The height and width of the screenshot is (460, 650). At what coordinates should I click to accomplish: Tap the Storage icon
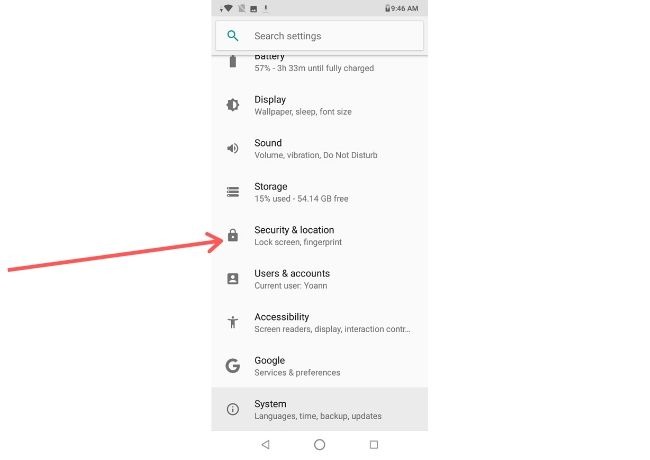pyautogui.click(x=233, y=192)
